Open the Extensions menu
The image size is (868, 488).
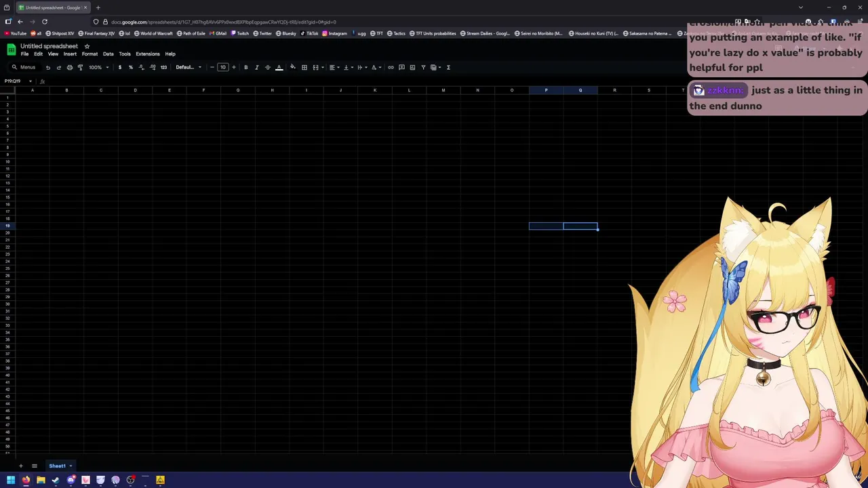(x=148, y=54)
